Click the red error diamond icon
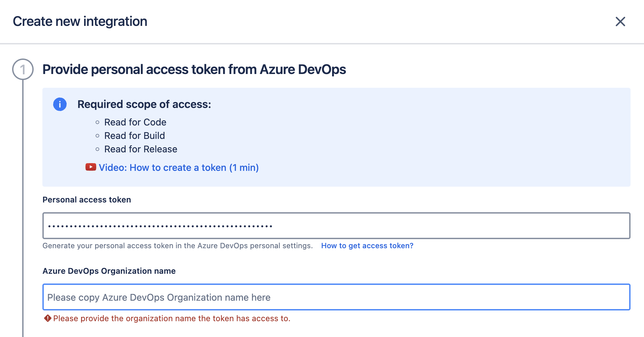This screenshot has height=337, width=644. coord(47,318)
